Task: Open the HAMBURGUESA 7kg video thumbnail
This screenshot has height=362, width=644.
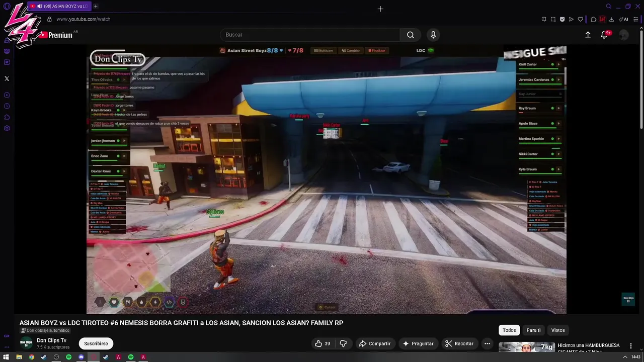Action: [526, 347]
